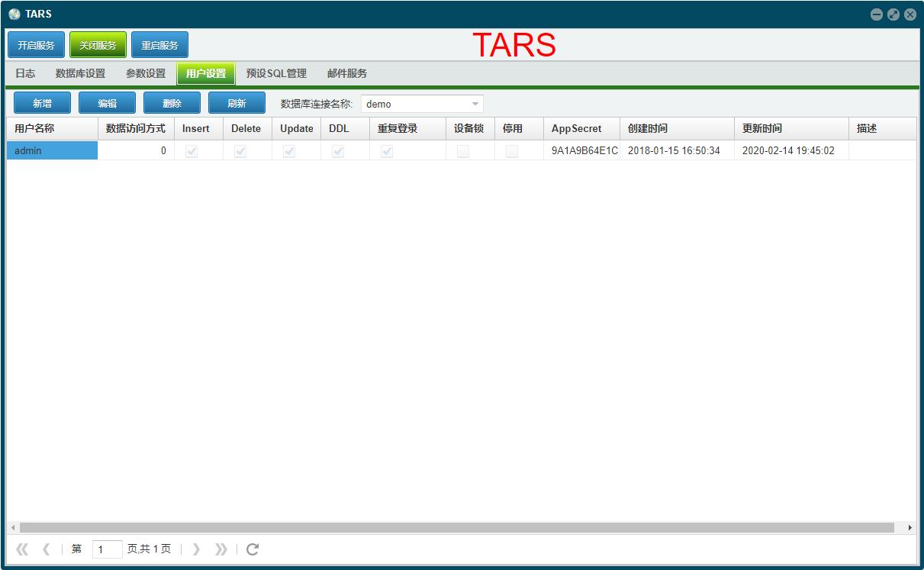Go to previous page arrow in pager

pos(46,549)
